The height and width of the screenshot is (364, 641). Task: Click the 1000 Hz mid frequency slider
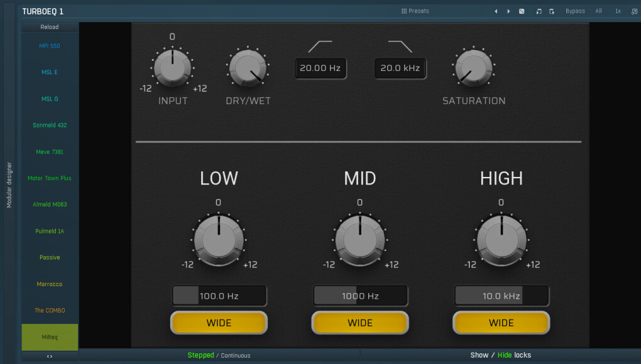[360, 296]
